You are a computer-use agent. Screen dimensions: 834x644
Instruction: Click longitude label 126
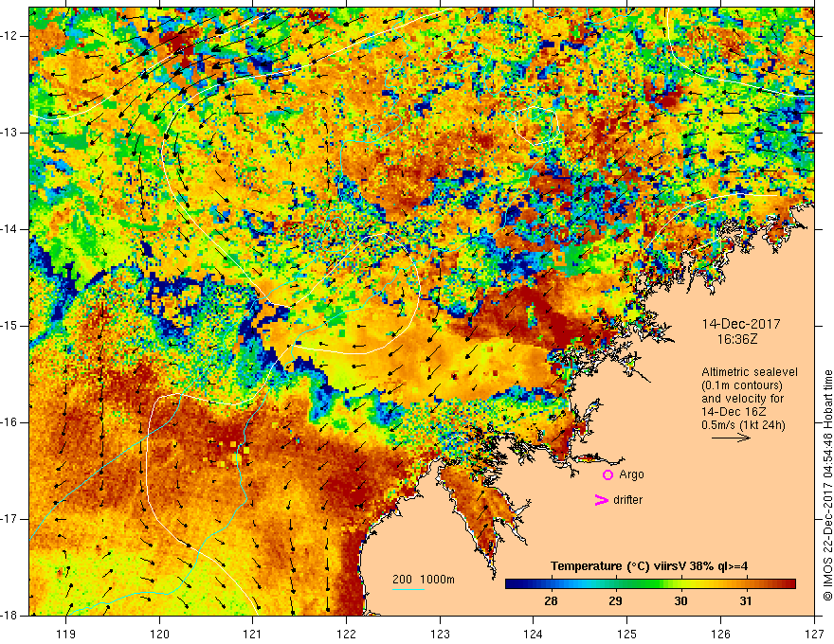click(x=720, y=634)
